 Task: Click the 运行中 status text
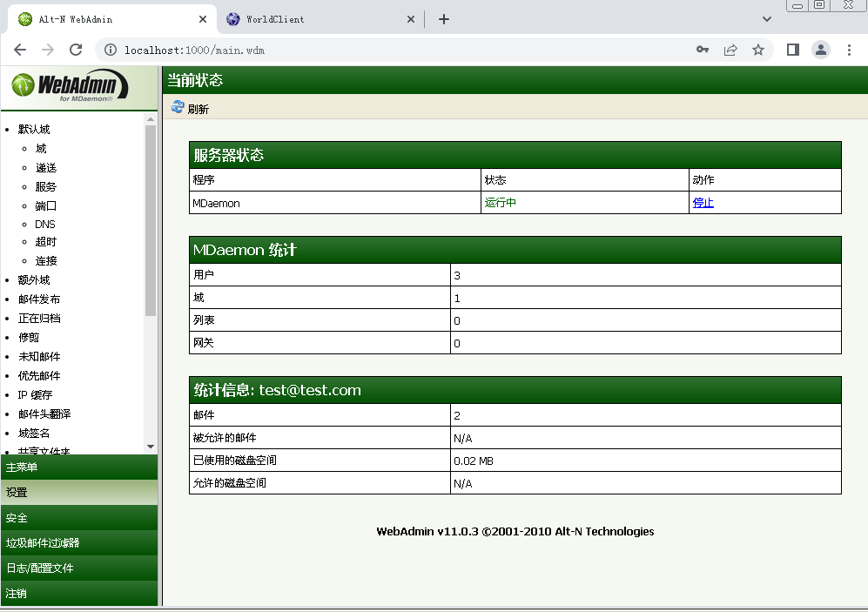click(x=500, y=203)
